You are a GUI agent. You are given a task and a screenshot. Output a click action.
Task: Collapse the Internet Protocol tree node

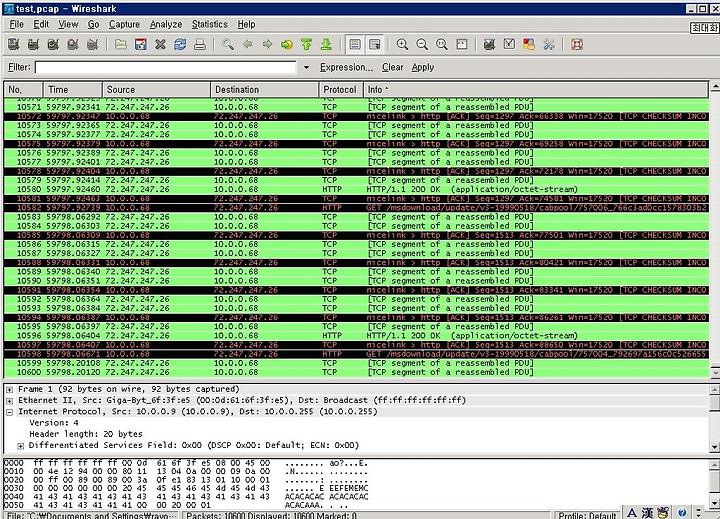[9, 412]
